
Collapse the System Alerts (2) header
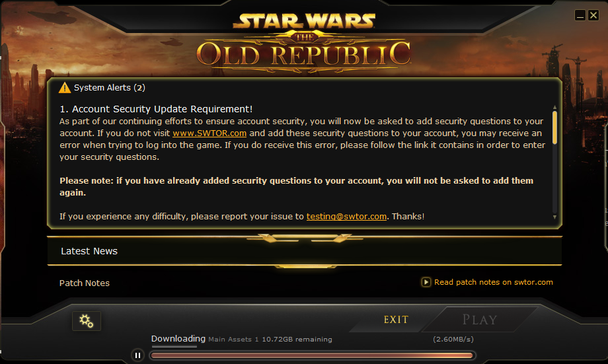(x=110, y=88)
